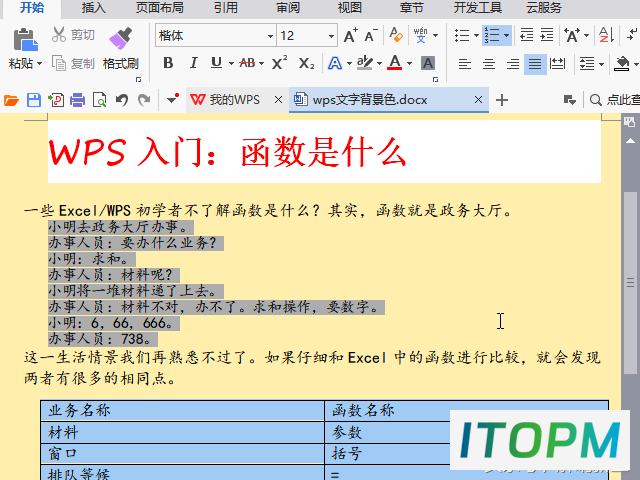The width and height of the screenshot is (640, 480).
Task: Open the 插入 ribbon tab
Action: (93, 7)
